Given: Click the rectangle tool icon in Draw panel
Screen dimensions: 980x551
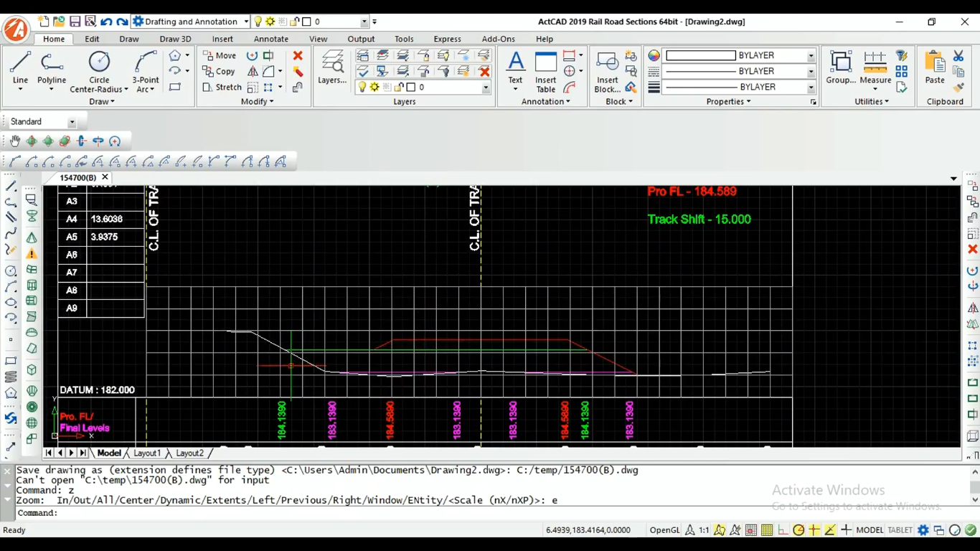Looking at the screenshot, I should click(x=175, y=87).
